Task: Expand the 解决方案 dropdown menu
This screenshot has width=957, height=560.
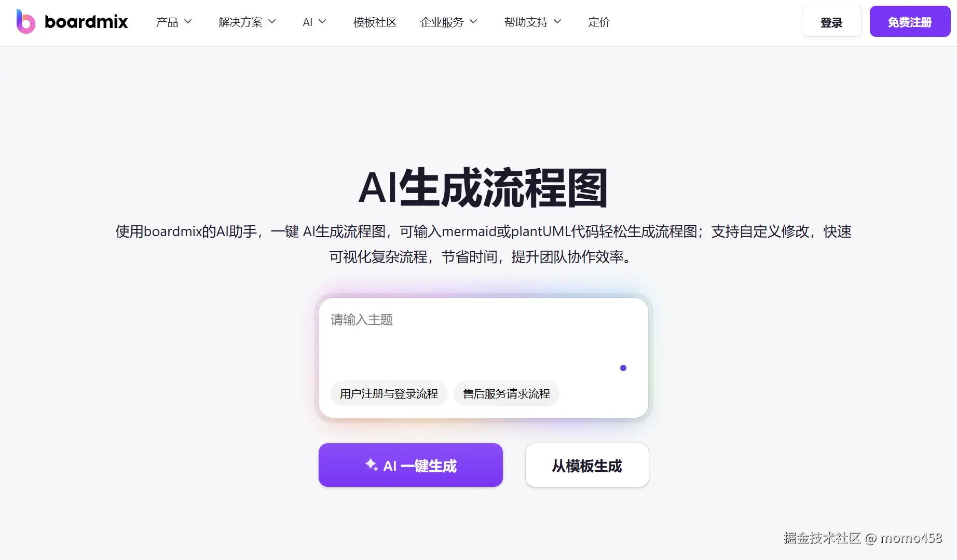Action: (247, 22)
